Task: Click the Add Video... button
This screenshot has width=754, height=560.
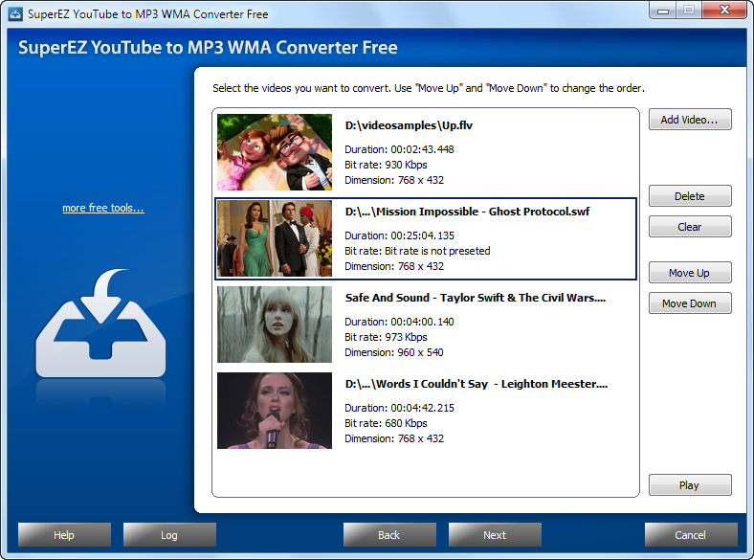Action: pyautogui.click(x=690, y=120)
